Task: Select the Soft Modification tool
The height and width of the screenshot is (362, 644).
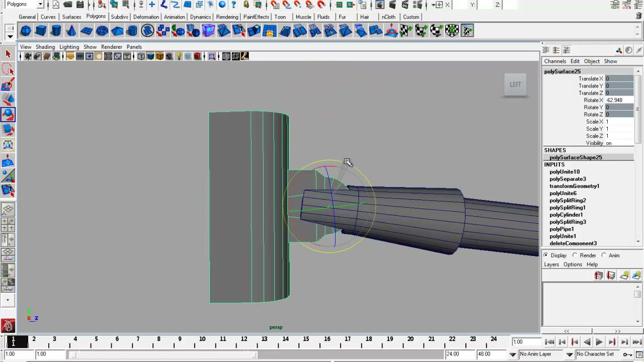Action: pos(8,160)
